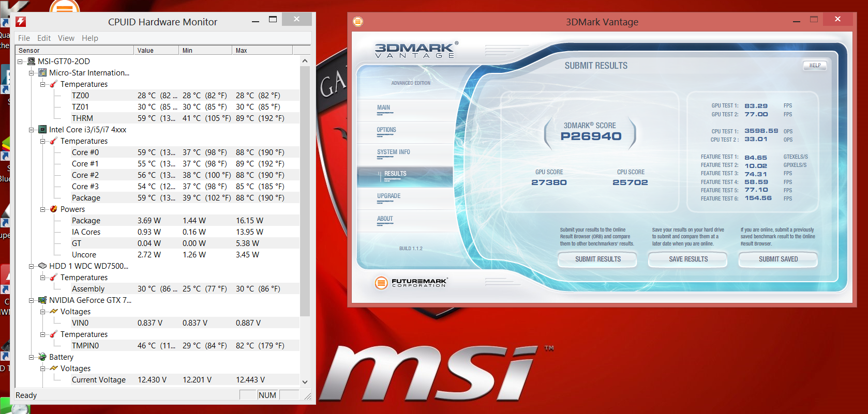The width and height of the screenshot is (868, 414).
Task: Open the File menu in Hardware Monitor
Action: click(x=24, y=38)
